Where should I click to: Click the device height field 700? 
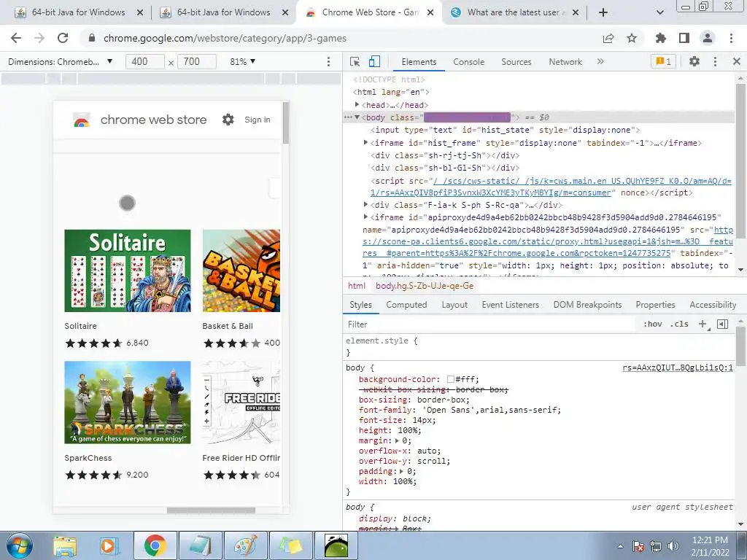(x=197, y=61)
